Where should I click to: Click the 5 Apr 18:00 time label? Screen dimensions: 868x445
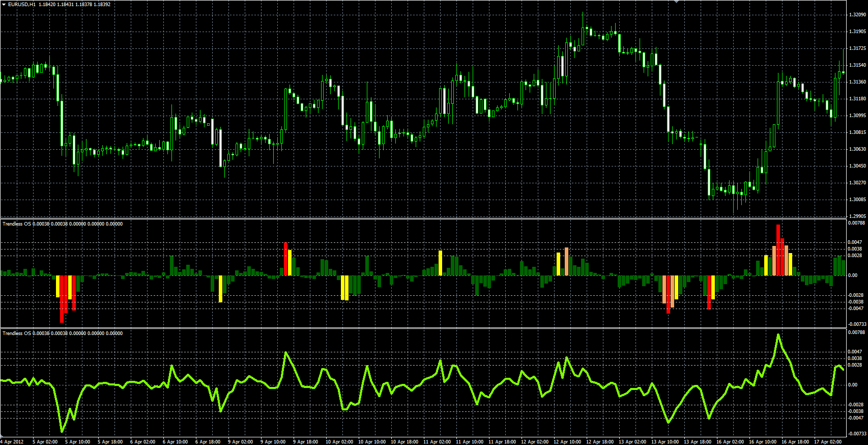coord(110,442)
